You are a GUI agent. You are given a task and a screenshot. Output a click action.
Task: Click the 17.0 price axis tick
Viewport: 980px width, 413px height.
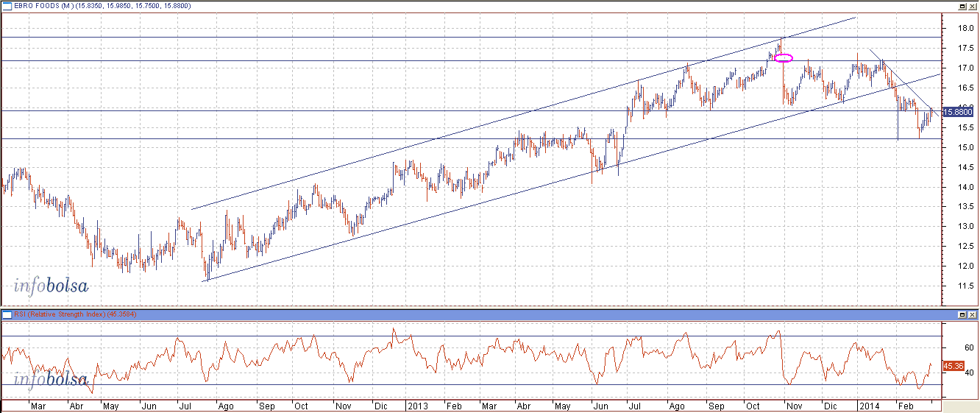965,68
